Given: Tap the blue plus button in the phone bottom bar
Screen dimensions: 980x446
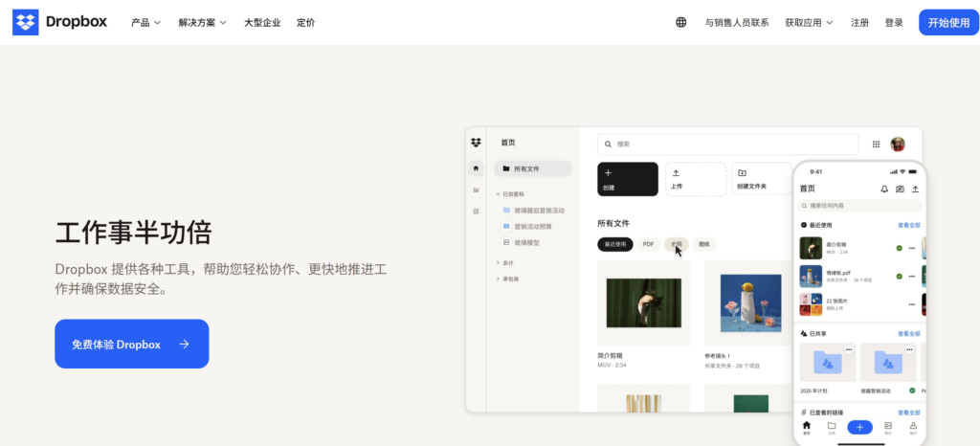Looking at the screenshot, I should pos(860,427).
